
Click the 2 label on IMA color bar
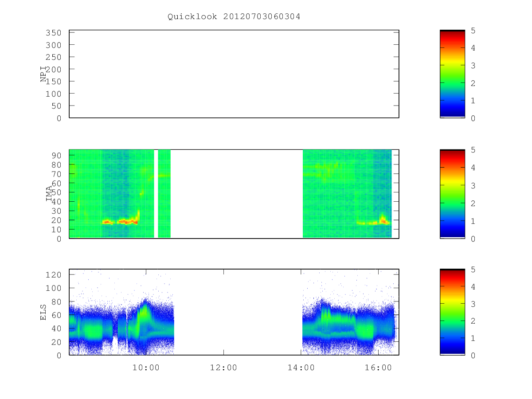point(473,203)
